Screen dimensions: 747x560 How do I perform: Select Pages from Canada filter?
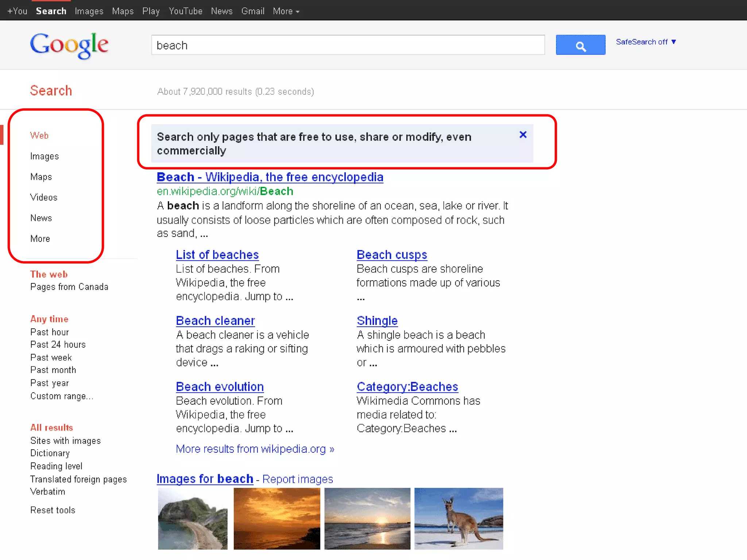(x=69, y=287)
